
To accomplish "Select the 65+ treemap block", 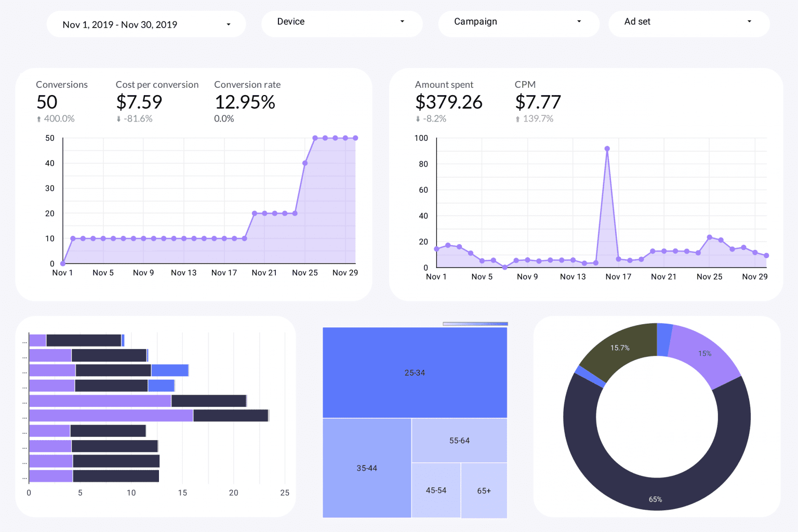I will click(x=484, y=490).
